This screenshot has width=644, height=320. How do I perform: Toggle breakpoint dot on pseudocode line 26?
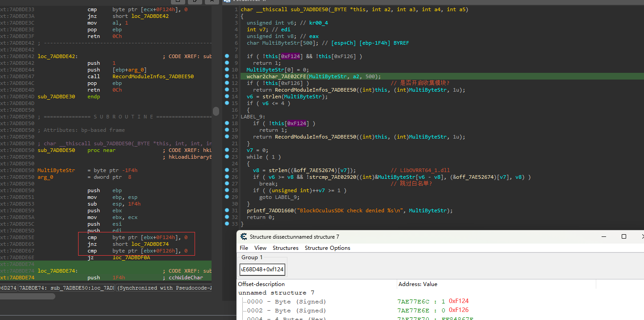(x=227, y=177)
